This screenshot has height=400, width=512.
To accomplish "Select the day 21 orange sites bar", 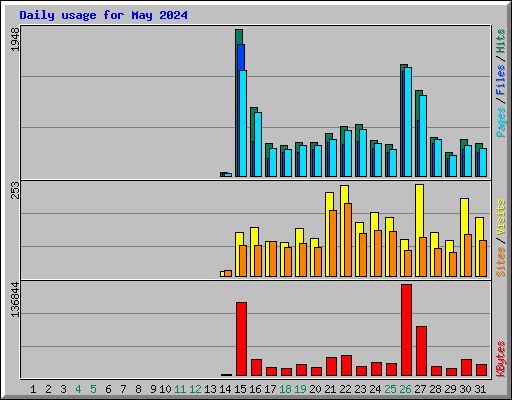I will click(x=333, y=243).
